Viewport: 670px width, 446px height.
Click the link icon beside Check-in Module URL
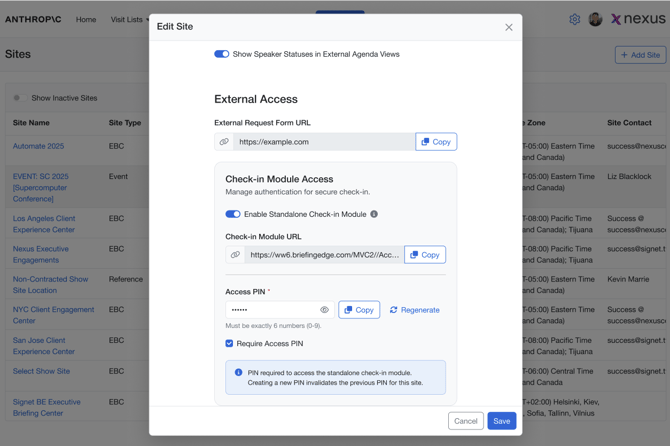click(235, 255)
